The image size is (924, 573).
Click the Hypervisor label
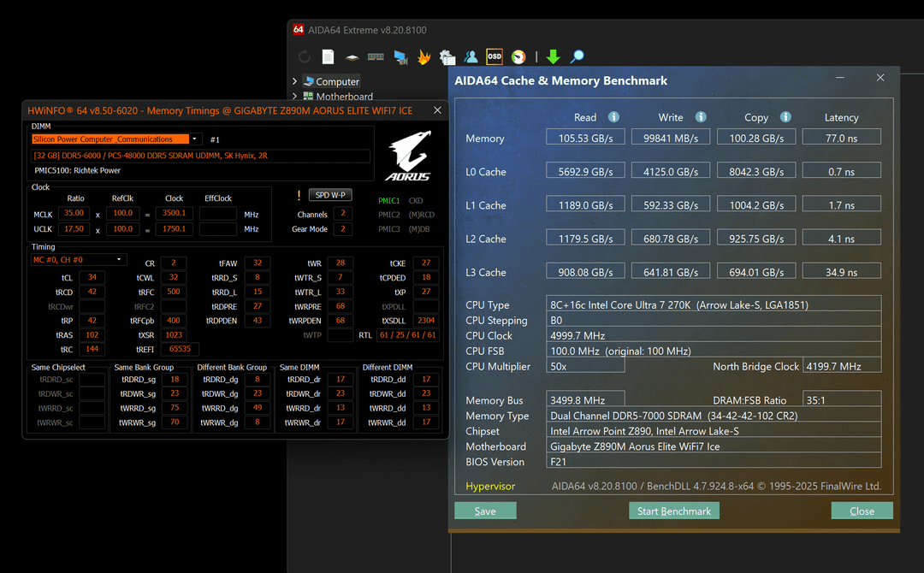pyautogui.click(x=490, y=486)
